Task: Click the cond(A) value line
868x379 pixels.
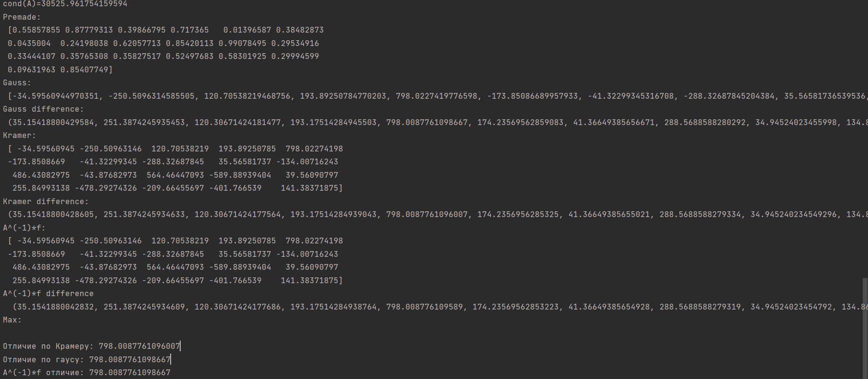Action: point(65,4)
